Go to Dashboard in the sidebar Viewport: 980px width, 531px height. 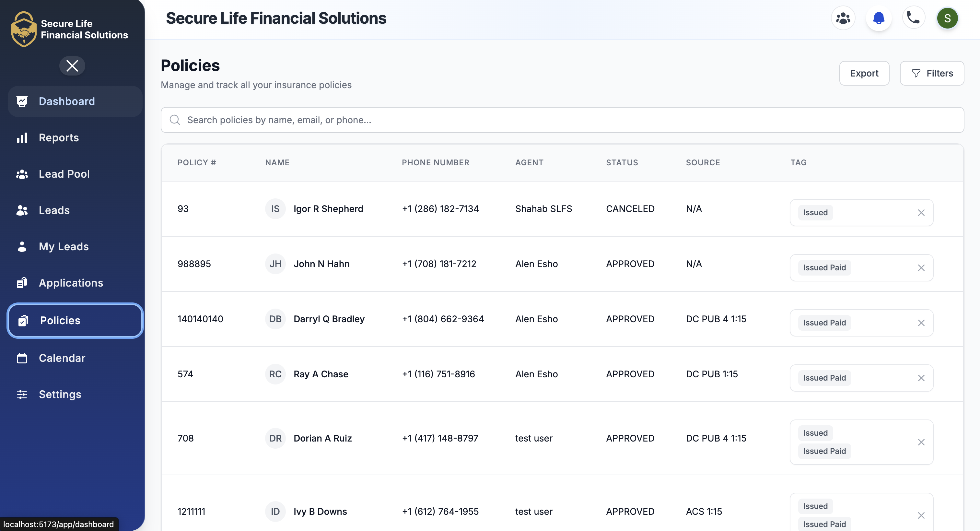click(75, 101)
